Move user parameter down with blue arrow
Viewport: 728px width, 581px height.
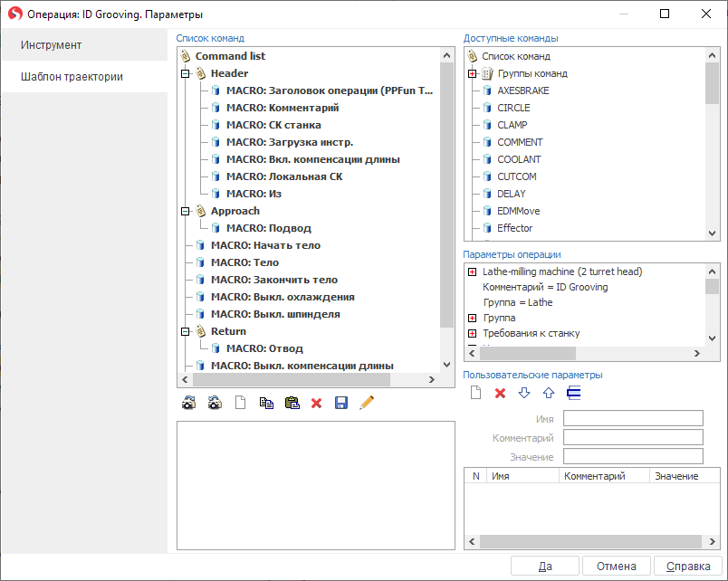[x=524, y=393]
